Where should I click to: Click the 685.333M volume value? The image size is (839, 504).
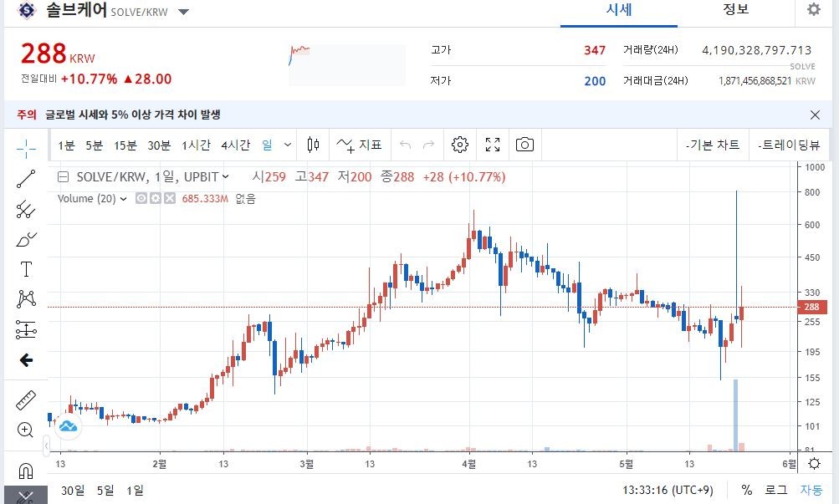[x=205, y=199]
